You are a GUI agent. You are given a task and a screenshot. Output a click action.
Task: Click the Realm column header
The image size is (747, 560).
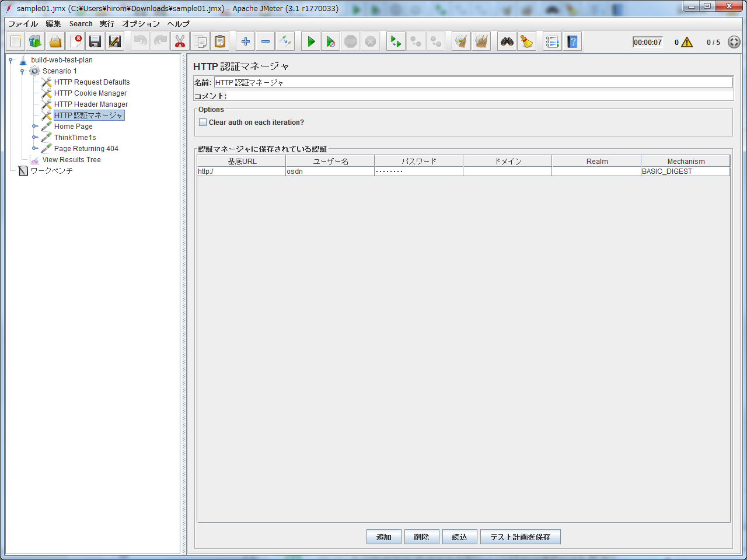(x=596, y=161)
